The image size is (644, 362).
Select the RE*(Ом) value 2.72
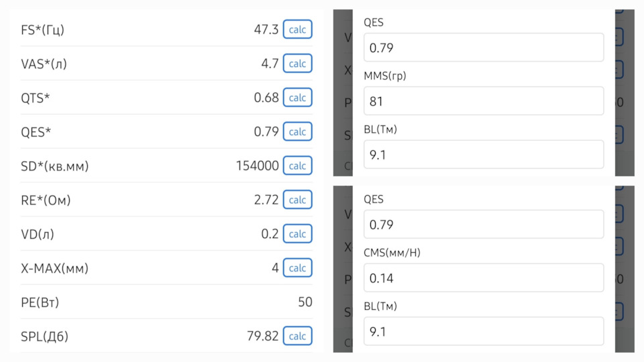tap(266, 200)
